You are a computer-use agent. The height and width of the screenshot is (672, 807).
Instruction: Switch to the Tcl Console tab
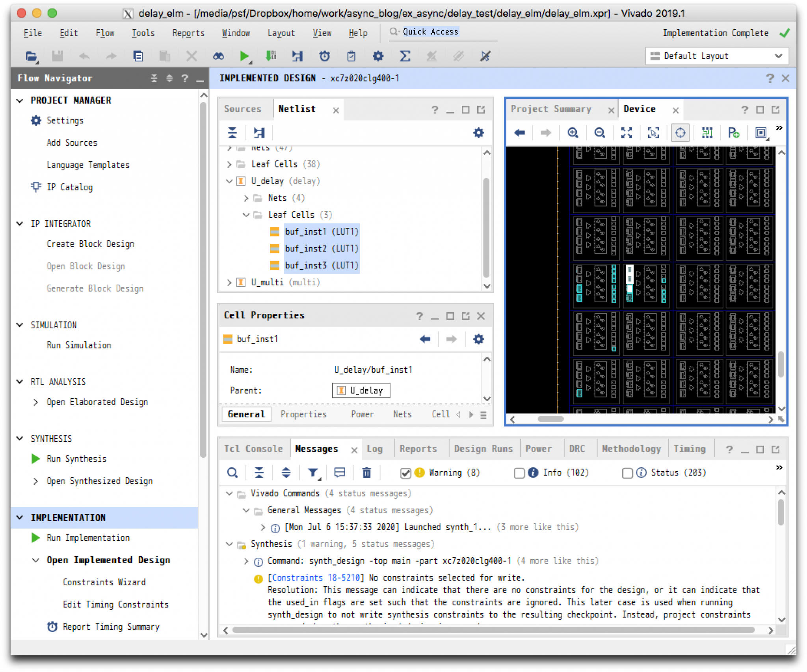tap(253, 449)
